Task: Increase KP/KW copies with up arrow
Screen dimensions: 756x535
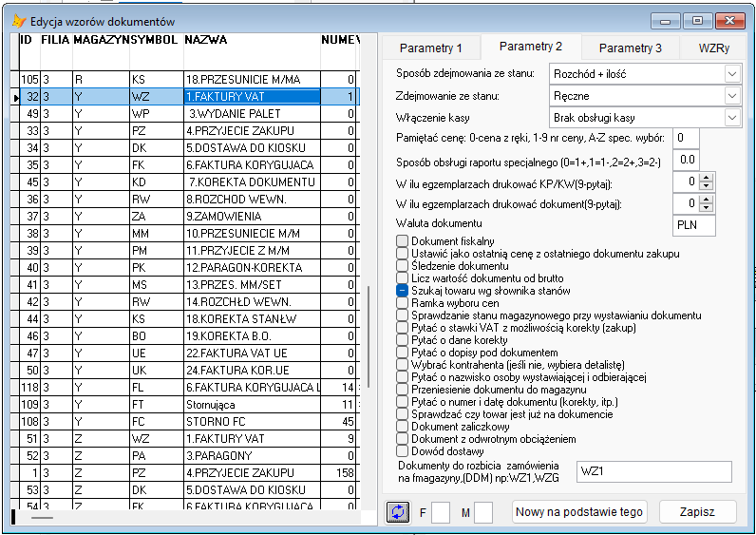Action: point(706,179)
